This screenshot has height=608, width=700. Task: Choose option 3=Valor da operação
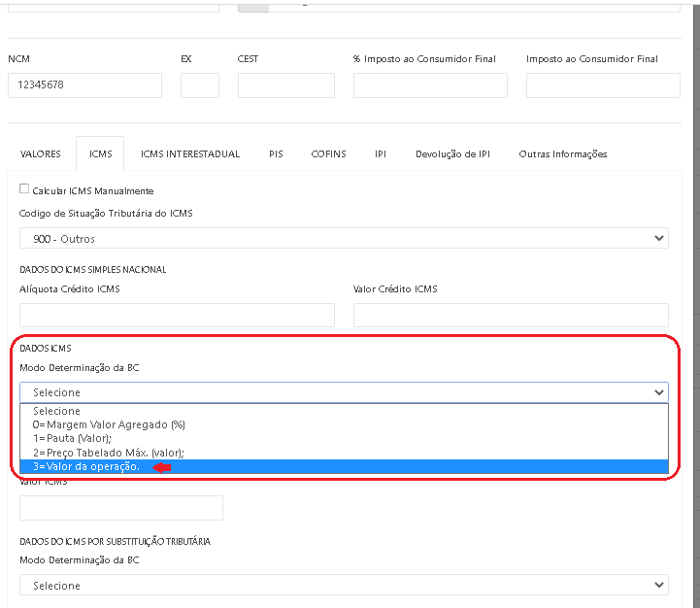tap(86, 467)
